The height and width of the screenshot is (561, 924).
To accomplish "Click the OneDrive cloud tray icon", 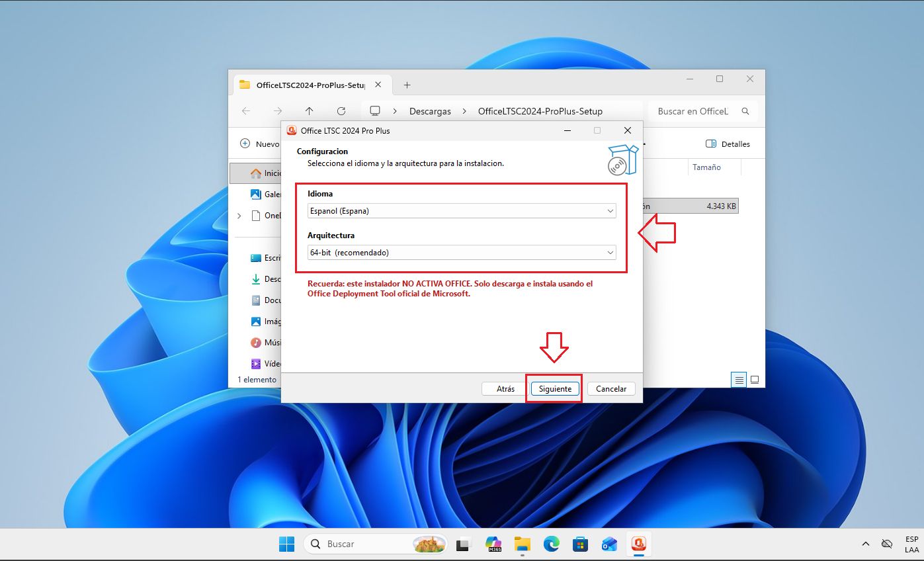I will (887, 544).
